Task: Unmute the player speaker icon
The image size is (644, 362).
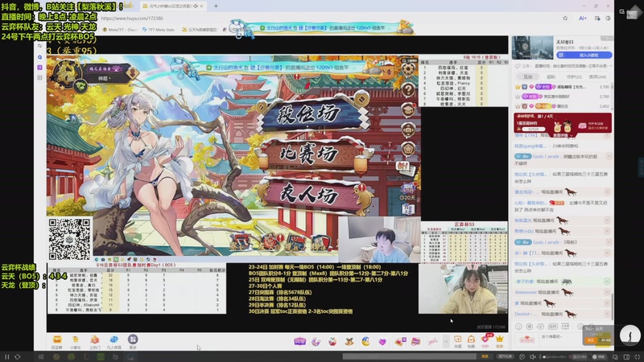Action: click(x=533, y=356)
